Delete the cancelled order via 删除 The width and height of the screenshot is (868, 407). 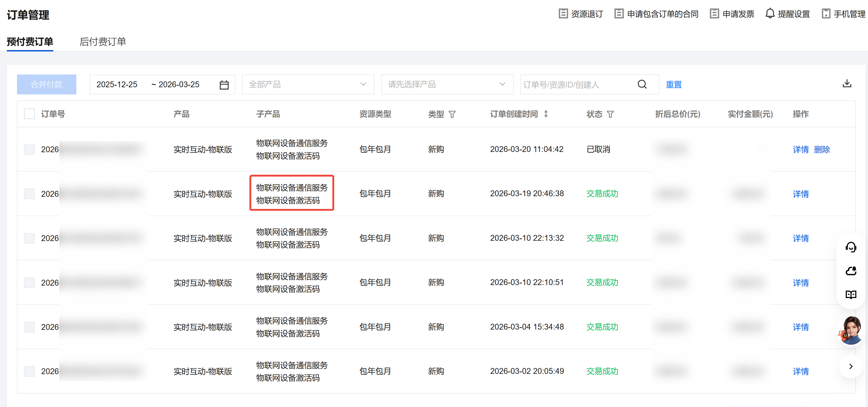(x=822, y=149)
